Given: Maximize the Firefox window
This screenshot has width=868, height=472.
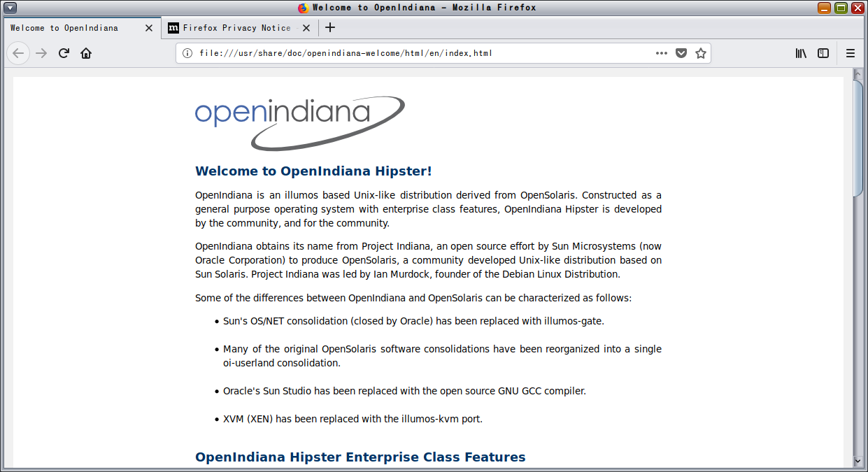Looking at the screenshot, I should point(841,8).
